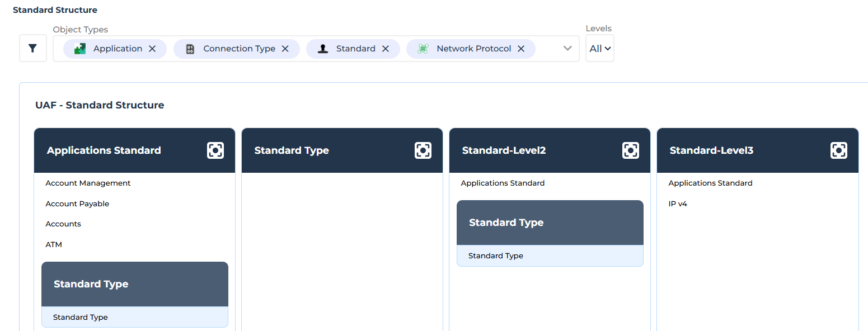Screen dimensions: 868x331
Task: Click Applications Standard under Standard-Level3
Action: pyautogui.click(x=710, y=183)
